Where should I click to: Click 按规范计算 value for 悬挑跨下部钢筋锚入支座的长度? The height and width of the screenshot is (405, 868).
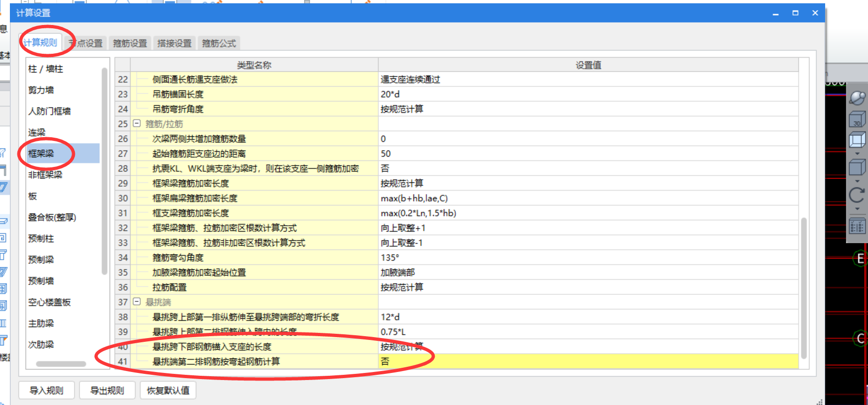588,347
